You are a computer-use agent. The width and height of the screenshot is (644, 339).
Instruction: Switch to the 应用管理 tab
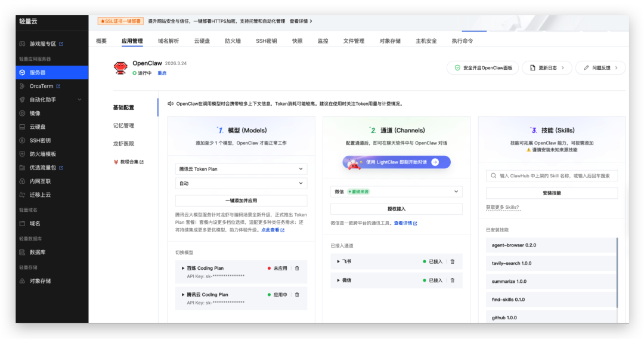click(x=132, y=41)
